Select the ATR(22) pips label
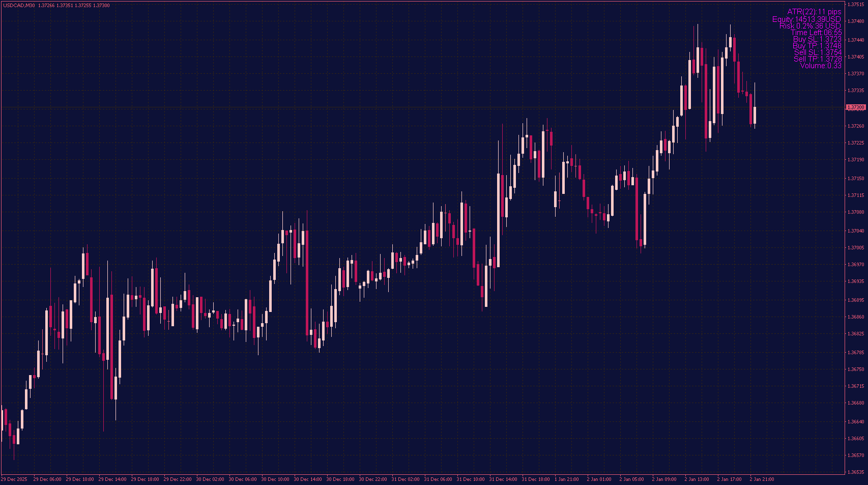 click(814, 12)
